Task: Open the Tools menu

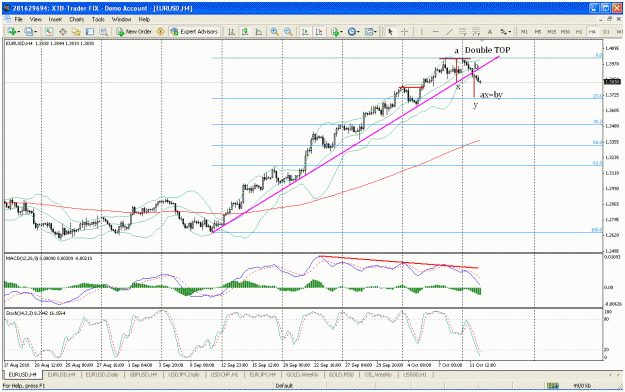Action: 98,19
